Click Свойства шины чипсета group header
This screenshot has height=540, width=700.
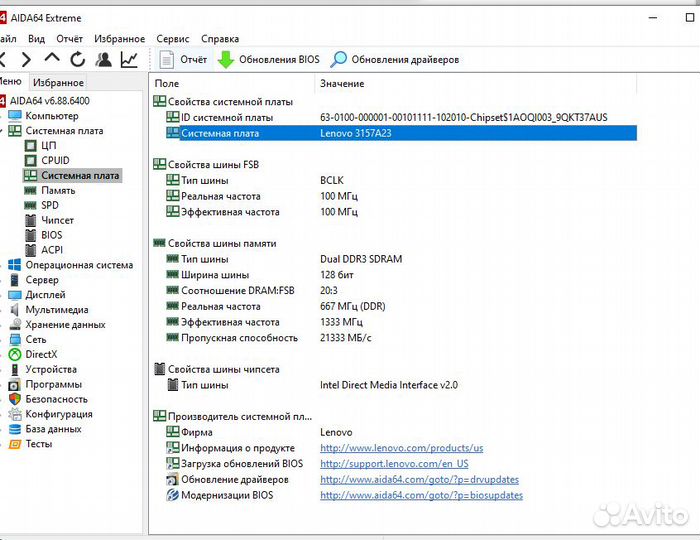[224, 370]
